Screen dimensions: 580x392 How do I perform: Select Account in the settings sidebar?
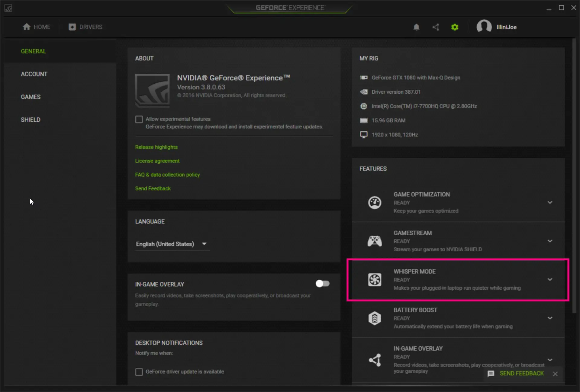pos(34,74)
